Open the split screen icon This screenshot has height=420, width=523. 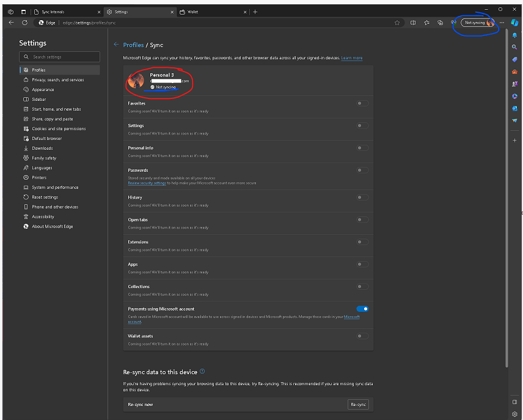click(x=413, y=23)
